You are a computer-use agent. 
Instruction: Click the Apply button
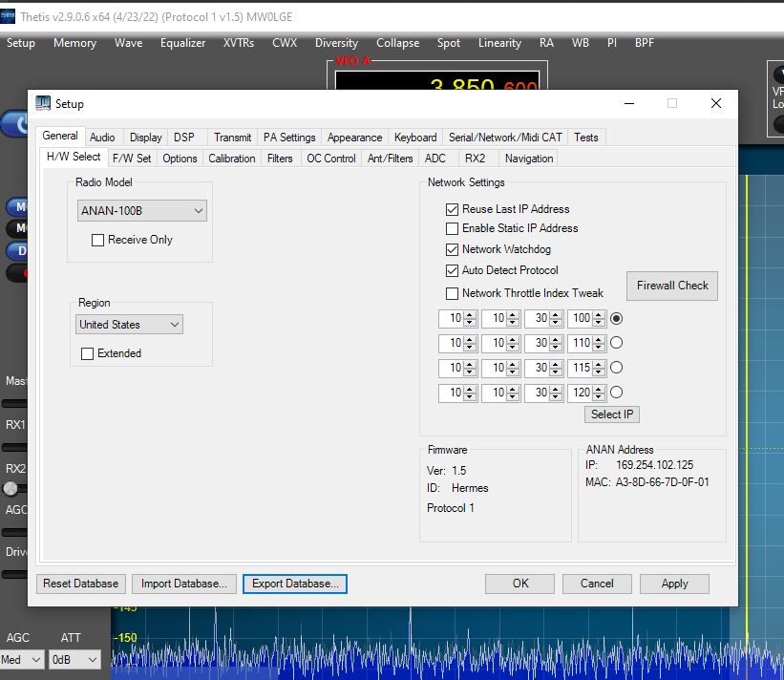[674, 584]
